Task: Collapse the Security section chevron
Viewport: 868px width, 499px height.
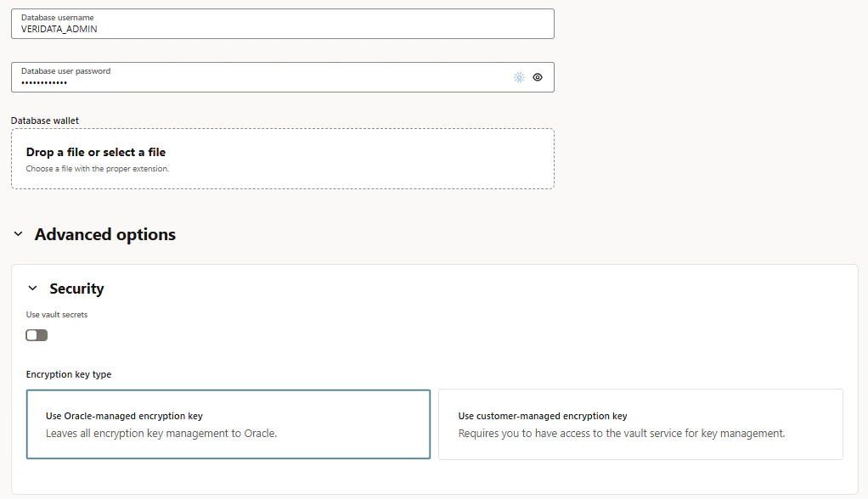Action: [32, 289]
